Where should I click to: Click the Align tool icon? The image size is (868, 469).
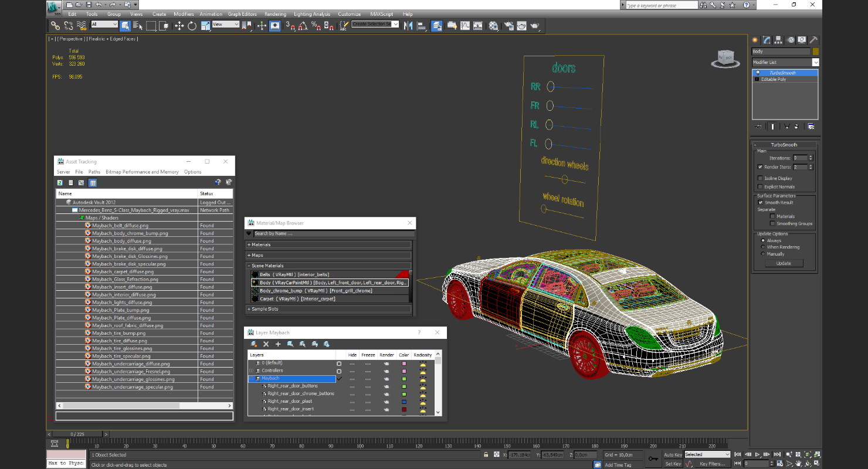tap(422, 26)
